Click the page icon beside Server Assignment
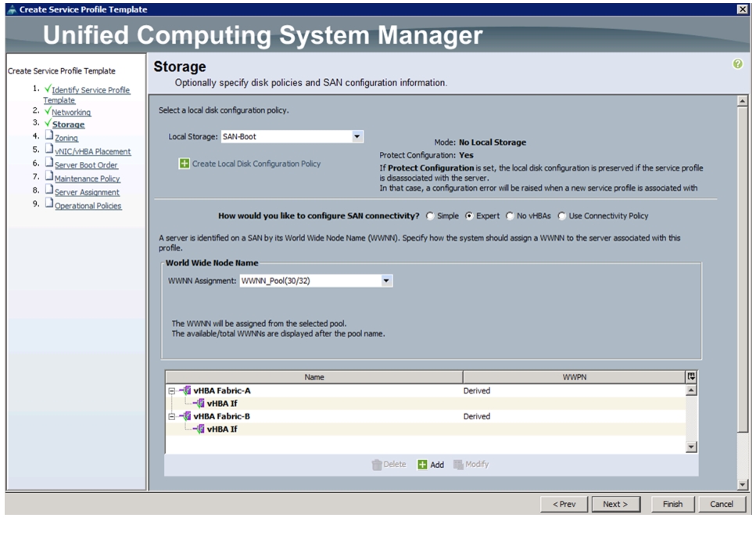Screen dimensions: 756x550 [49, 189]
